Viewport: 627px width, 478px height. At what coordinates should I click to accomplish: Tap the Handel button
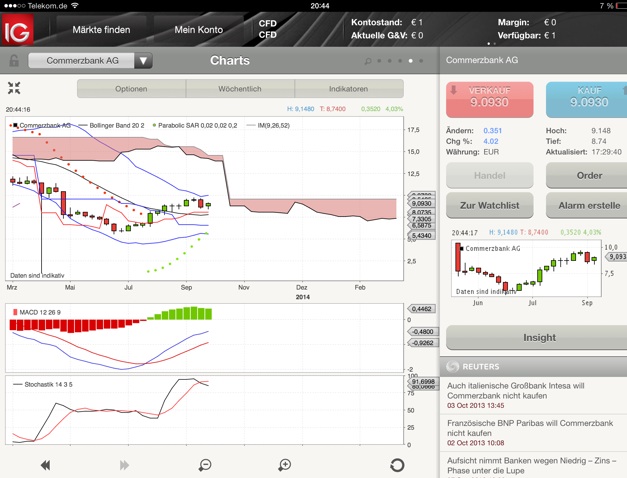489,175
